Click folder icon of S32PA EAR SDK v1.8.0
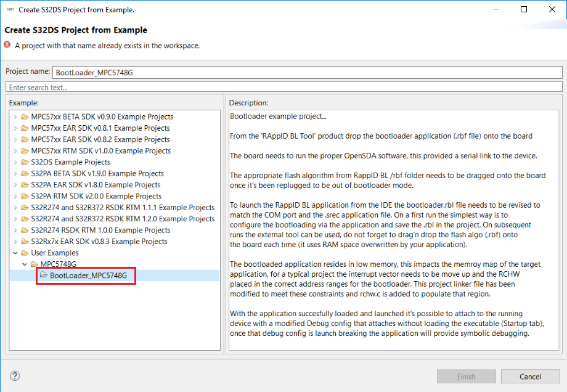The height and width of the screenshot is (392, 567). pos(25,185)
